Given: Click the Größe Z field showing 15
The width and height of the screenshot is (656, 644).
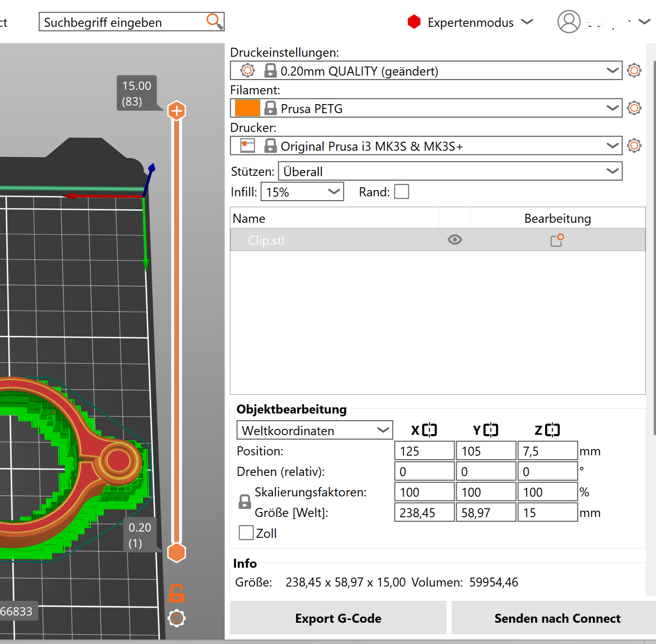Looking at the screenshot, I should click(x=548, y=512).
